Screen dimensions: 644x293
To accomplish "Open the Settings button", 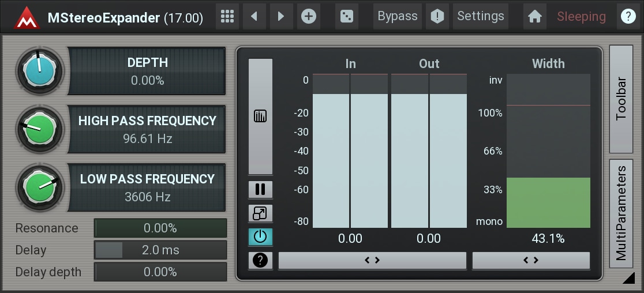I will 481,16.
